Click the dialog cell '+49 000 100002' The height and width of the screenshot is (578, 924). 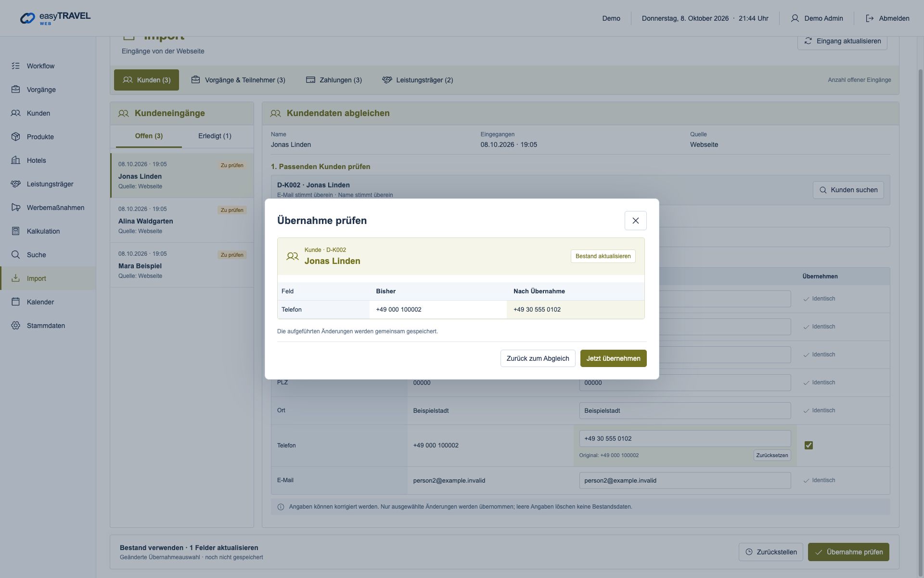(438, 310)
